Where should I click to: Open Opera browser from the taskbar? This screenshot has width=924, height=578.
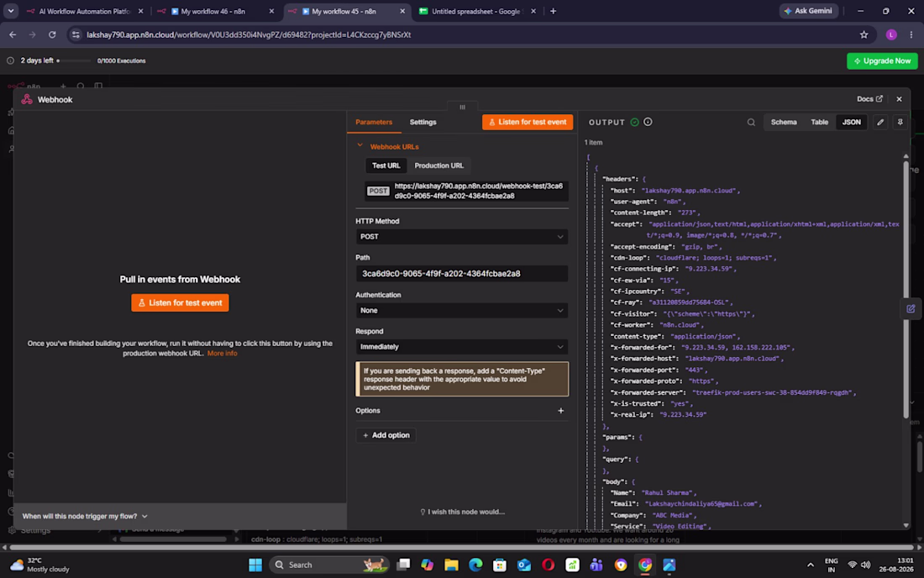point(548,565)
